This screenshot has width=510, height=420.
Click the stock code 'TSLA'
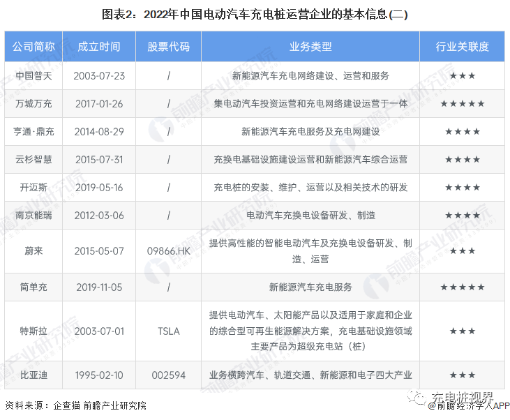tap(168, 331)
